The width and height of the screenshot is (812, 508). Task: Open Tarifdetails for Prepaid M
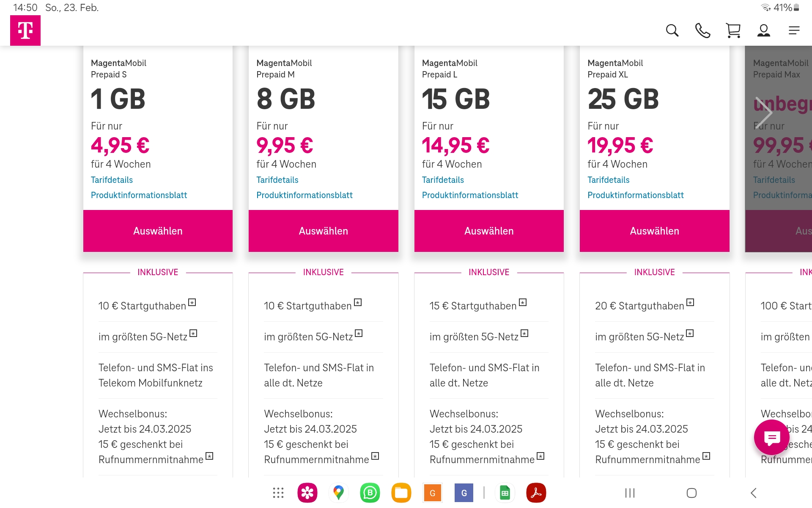click(x=277, y=180)
